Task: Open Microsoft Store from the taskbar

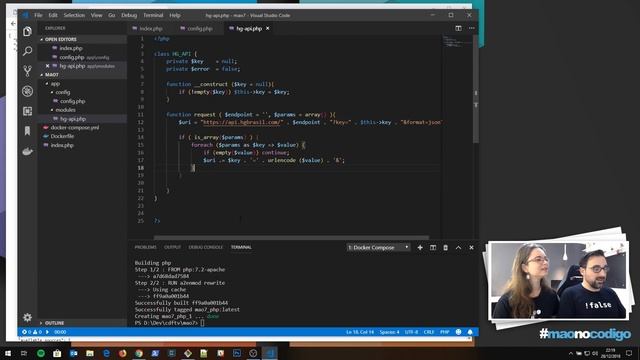Action: 57,353
